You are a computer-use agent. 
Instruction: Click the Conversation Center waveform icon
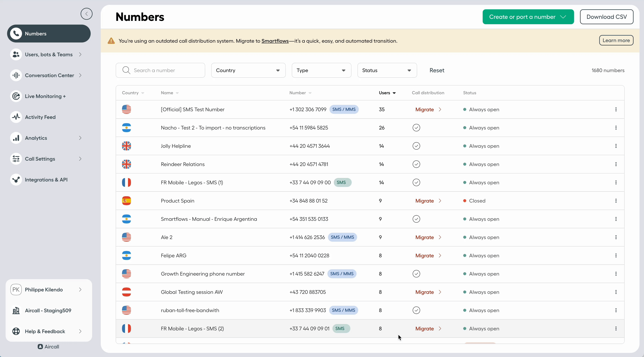(x=16, y=75)
